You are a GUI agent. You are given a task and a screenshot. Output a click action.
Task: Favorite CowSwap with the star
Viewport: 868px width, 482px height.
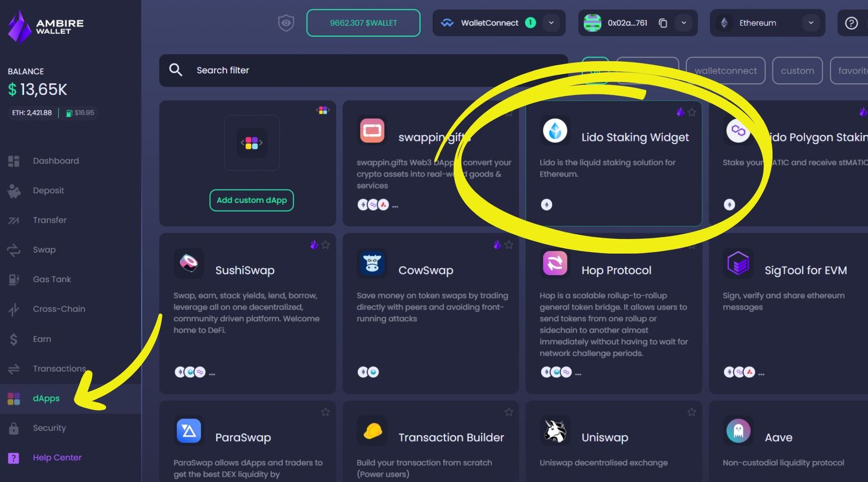509,245
